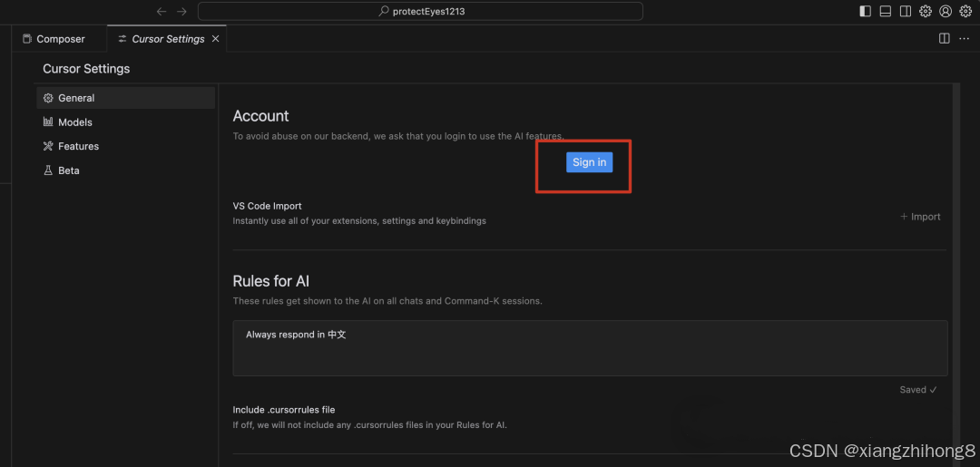Image resolution: width=980 pixels, height=467 pixels.
Task: Click the 'Saved ✓' status text
Action: (x=918, y=390)
